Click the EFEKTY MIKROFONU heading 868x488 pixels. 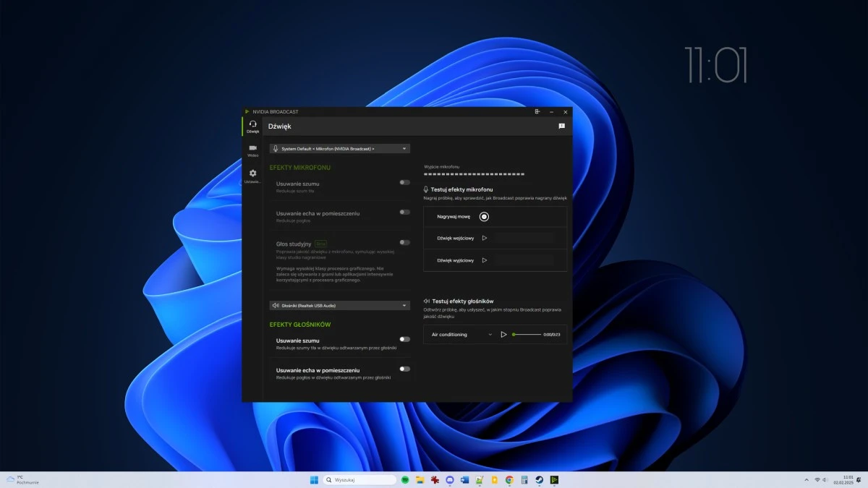(x=300, y=168)
